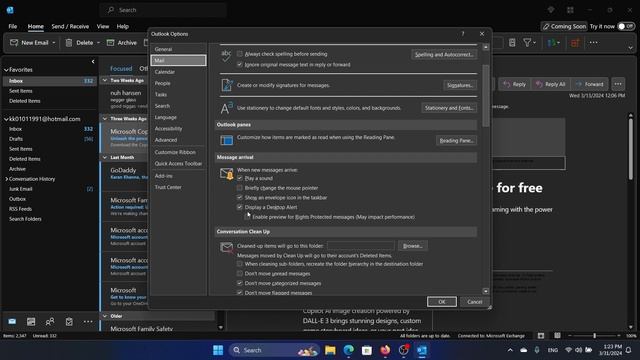Open the Send / Receive tab
Viewport: 640px width, 360px height.
[70, 27]
